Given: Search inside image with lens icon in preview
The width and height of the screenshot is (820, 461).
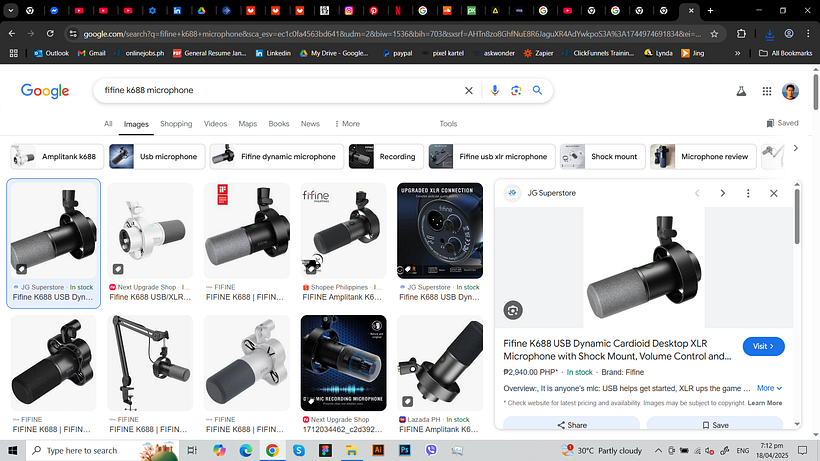Looking at the screenshot, I should [x=513, y=310].
